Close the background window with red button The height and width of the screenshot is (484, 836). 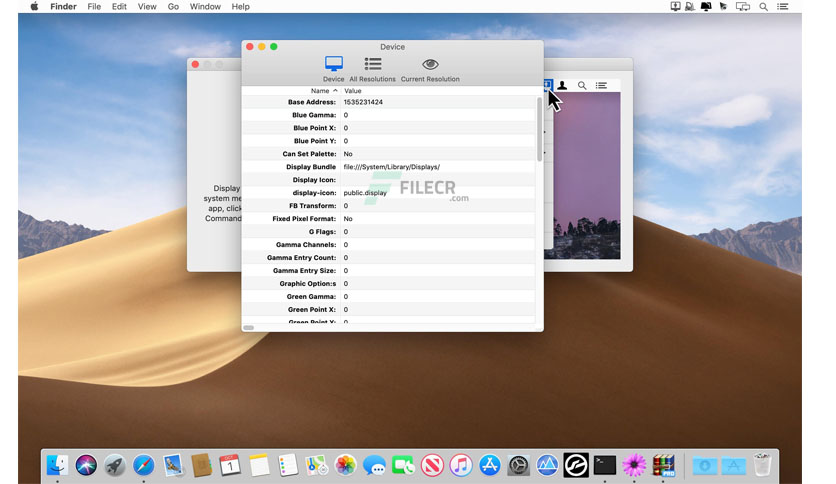[x=195, y=64]
